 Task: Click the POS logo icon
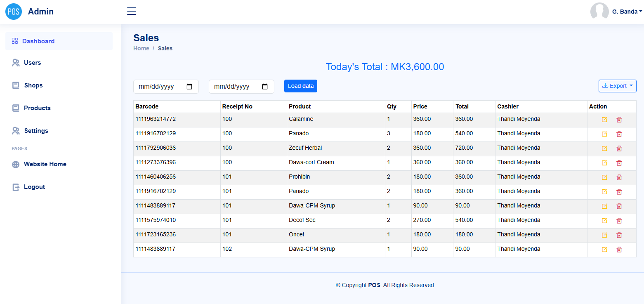click(x=14, y=12)
